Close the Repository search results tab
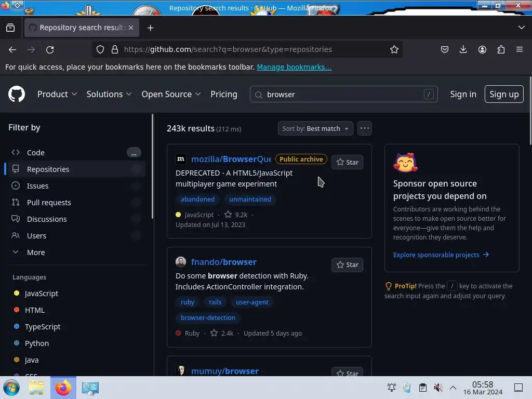 131,28
